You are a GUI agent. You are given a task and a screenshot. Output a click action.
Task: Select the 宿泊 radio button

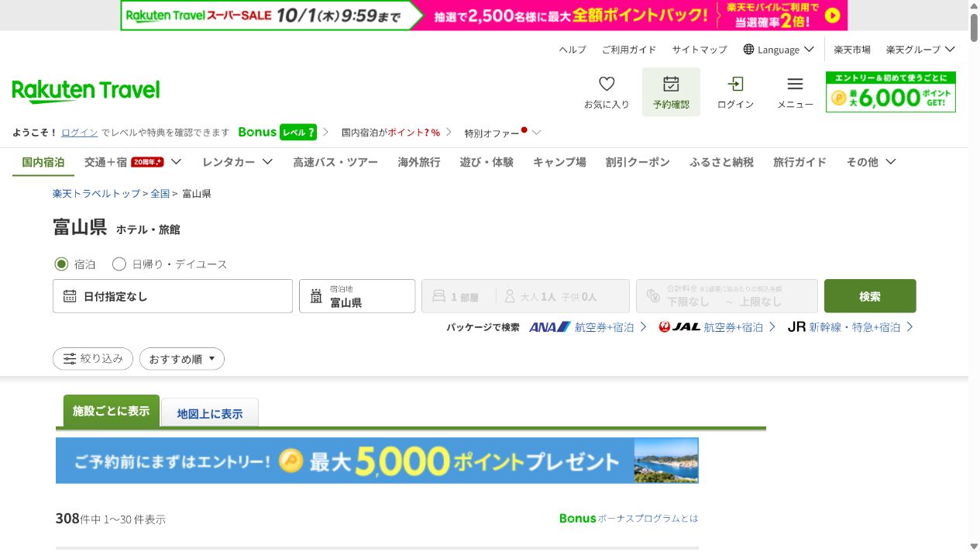point(62,264)
